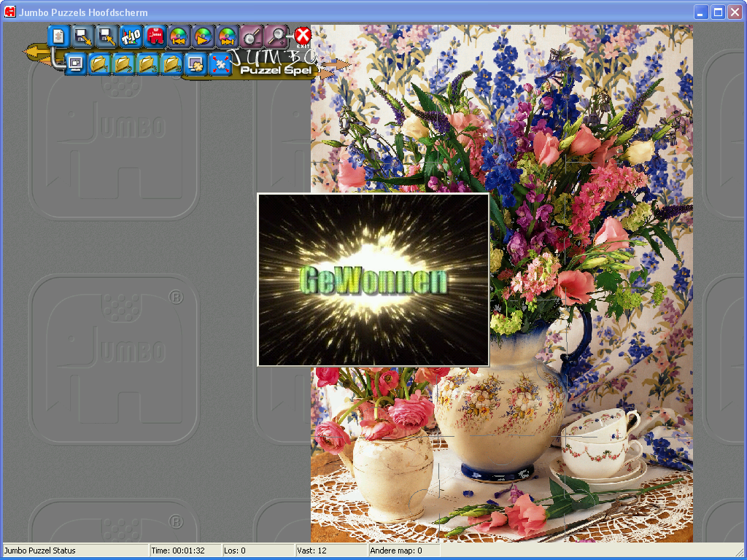Open the Top 10 high scores
Screen dimensions: 747x560
click(131, 36)
